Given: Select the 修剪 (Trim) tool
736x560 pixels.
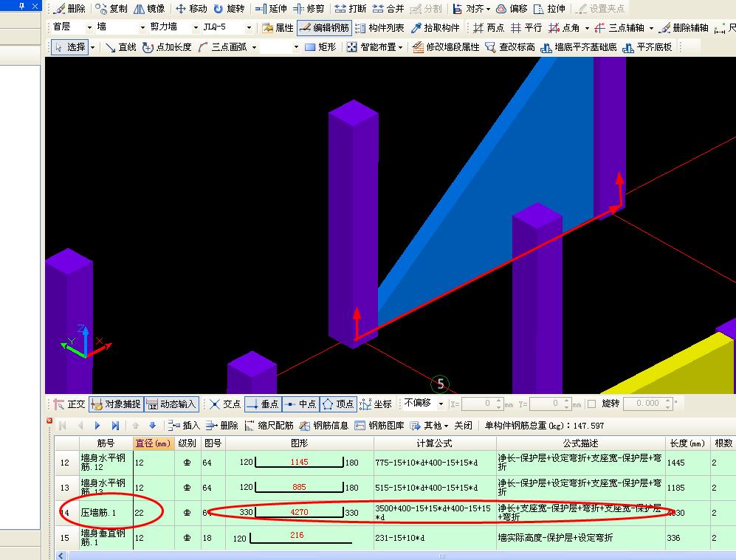Looking at the screenshot, I should (309, 8).
